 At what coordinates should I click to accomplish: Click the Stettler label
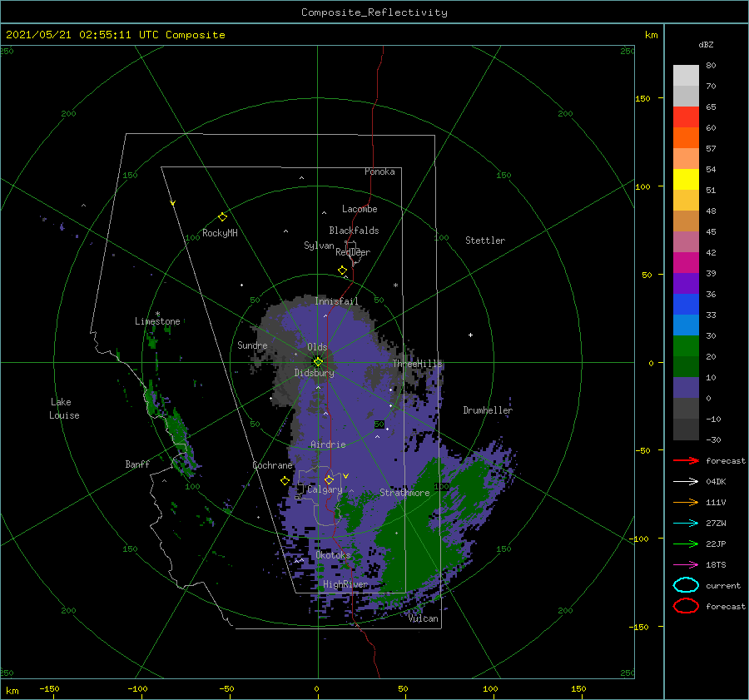pos(485,241)
